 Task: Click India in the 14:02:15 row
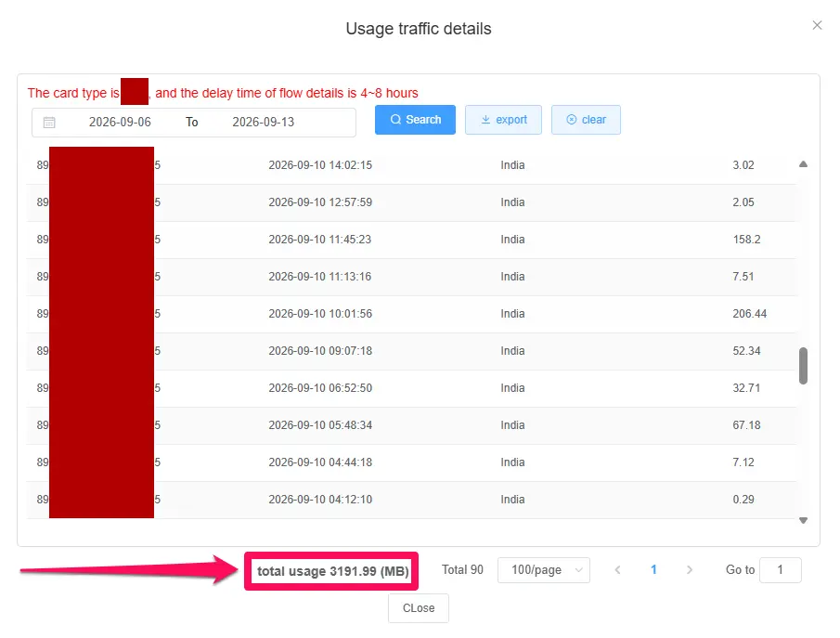(x=512, y=165)
